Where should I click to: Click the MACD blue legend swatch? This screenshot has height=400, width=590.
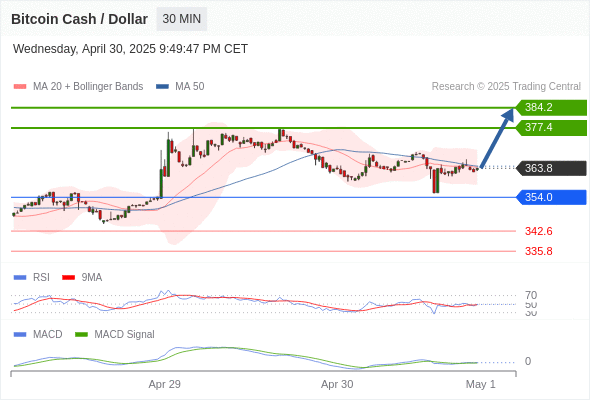click(20, 335)
